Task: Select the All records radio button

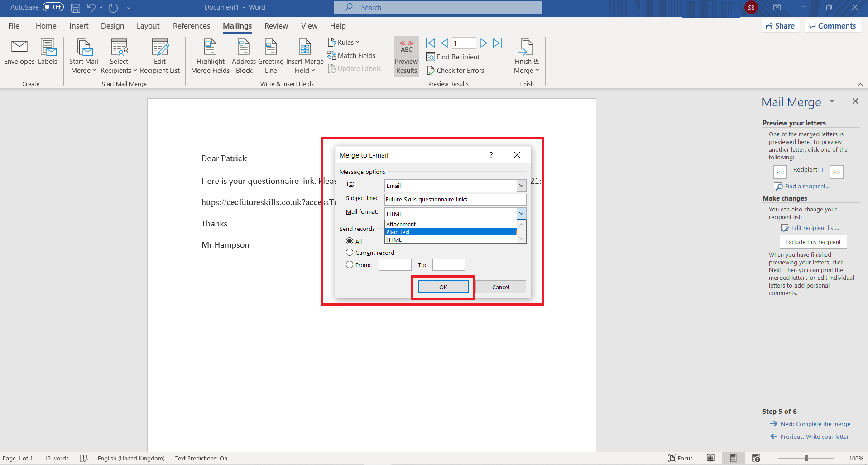Action: pyautogui.click(x=350, y=241)
